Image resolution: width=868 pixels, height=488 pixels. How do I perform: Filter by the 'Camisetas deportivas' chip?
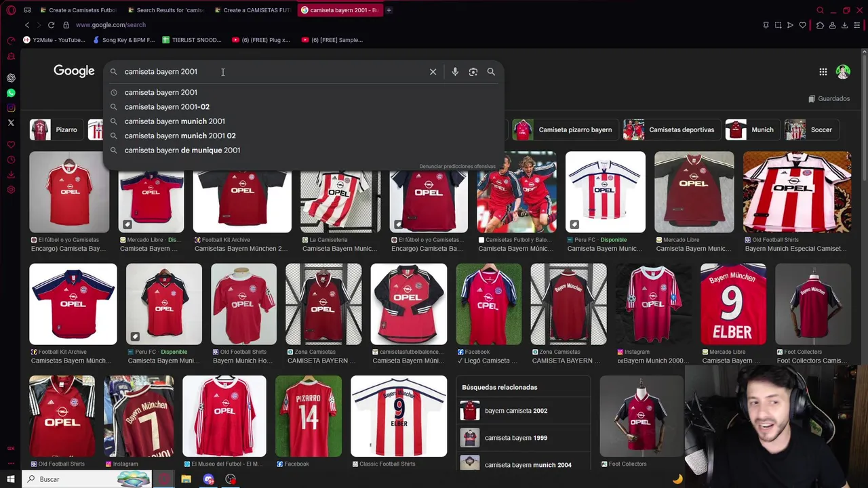click(x=671, y=129)
